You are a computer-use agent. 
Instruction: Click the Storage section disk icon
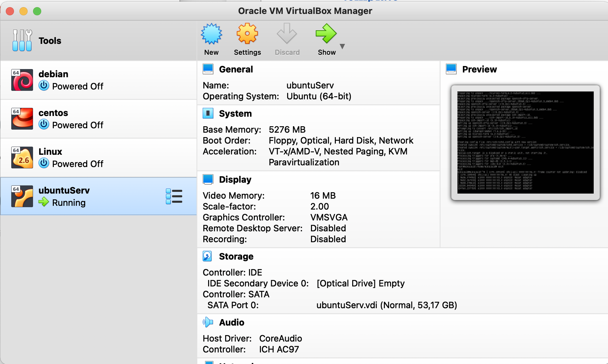(207, 256)
